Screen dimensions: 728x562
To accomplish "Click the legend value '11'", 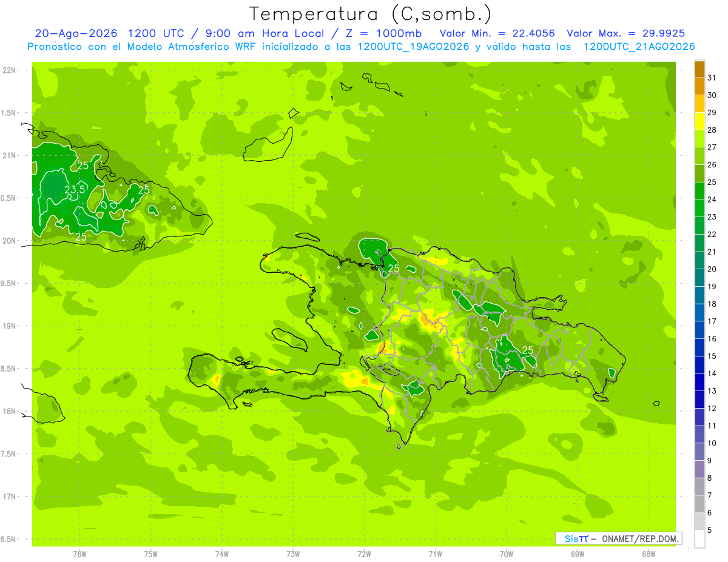I will click(712, 426).
